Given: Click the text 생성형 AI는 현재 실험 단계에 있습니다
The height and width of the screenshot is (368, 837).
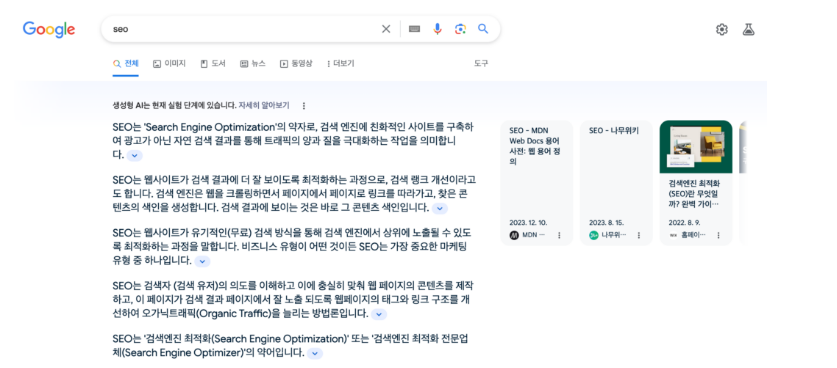Looking at the screenshot, I should coord(174,105).
